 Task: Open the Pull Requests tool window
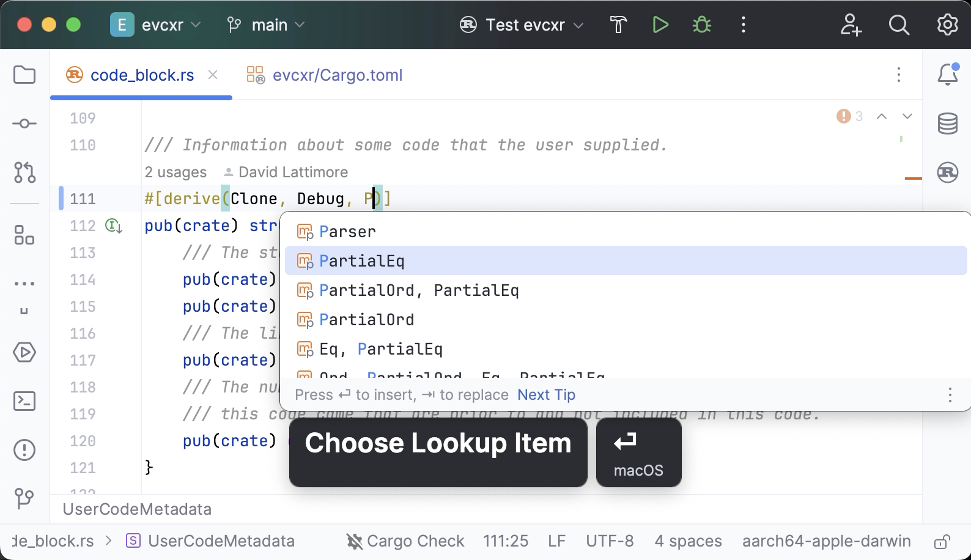(24, 172)
